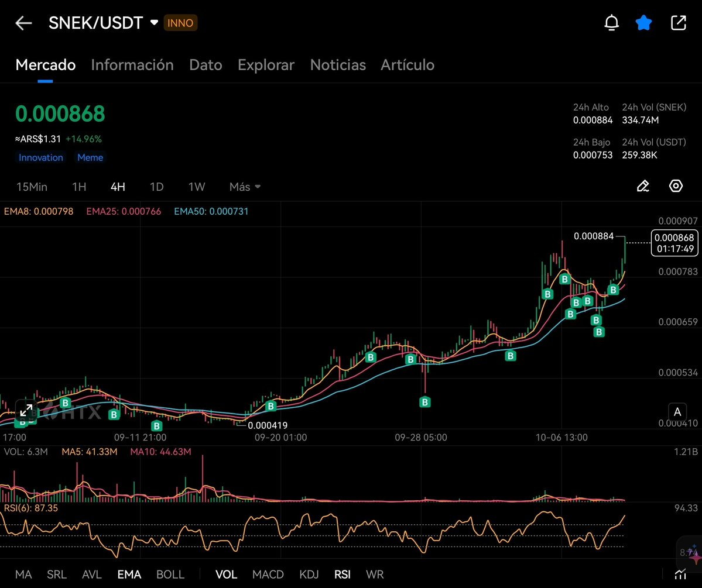702x588 pixels.
Task: Share the chart via export icon
Action: (x=678, y=22)
